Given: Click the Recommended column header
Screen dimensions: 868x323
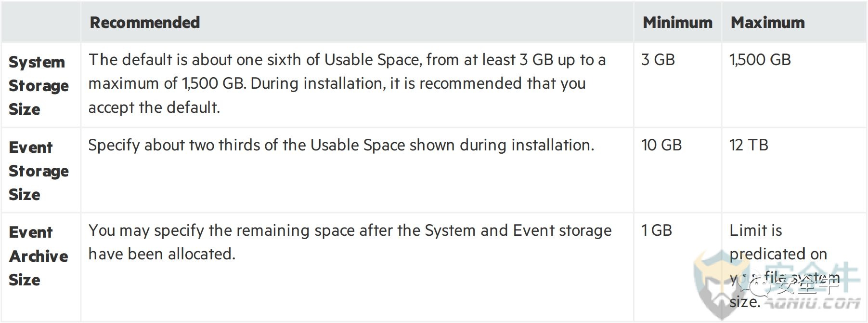Looking at the screenshot, I should [x=145, y=23].
